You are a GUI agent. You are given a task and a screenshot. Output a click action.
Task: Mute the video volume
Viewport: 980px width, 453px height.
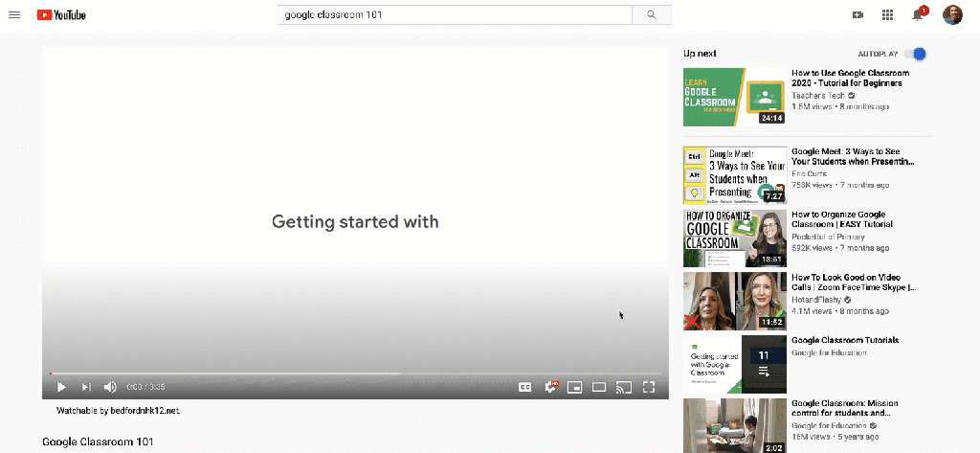pos(110,387)
